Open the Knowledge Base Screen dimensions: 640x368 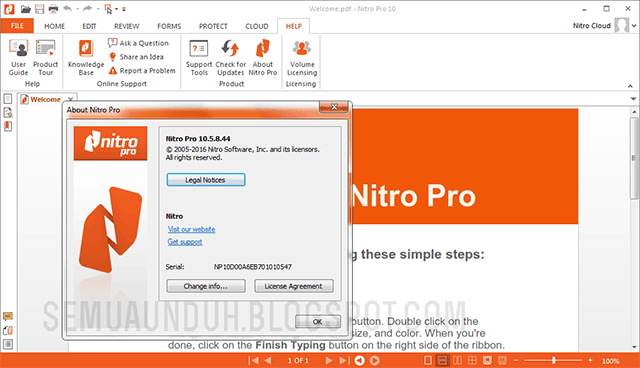tap(86, 57)
